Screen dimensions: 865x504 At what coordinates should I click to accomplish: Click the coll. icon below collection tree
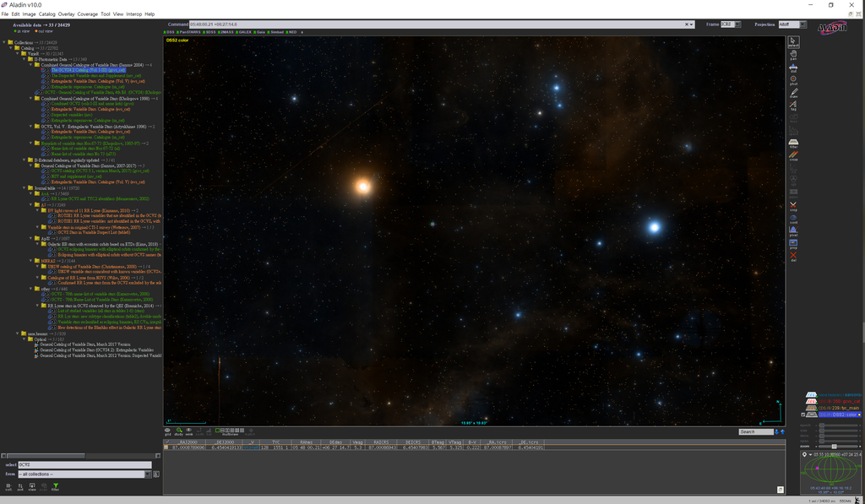pyautogui.click(x=8, y=487)
